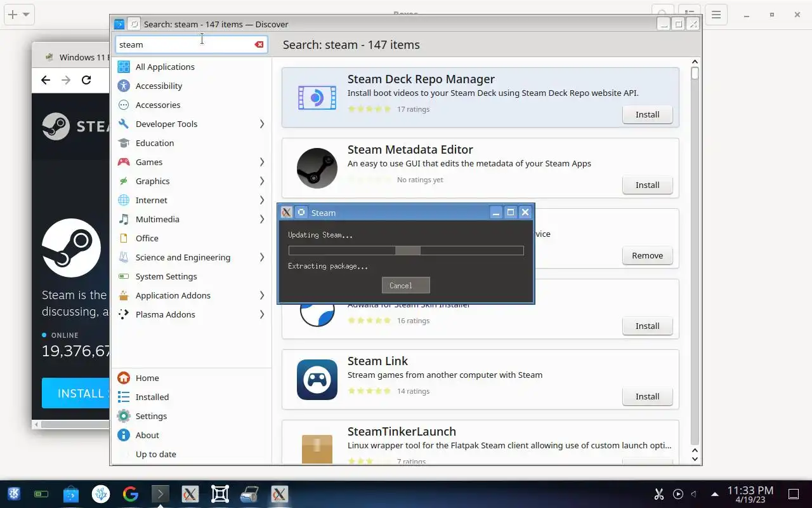Open the clock showing 11:33 PM
Screen dimensions: 812x508
coord(750,493)
